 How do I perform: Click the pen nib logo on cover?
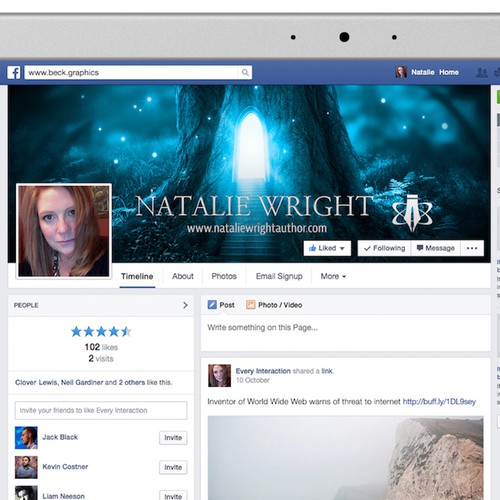(412, 212)
